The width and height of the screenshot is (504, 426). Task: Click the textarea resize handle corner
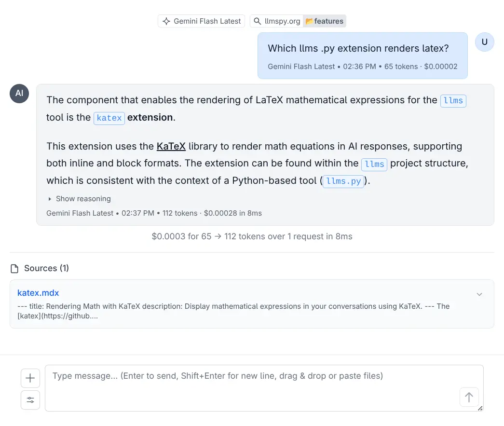pos(480,408)
